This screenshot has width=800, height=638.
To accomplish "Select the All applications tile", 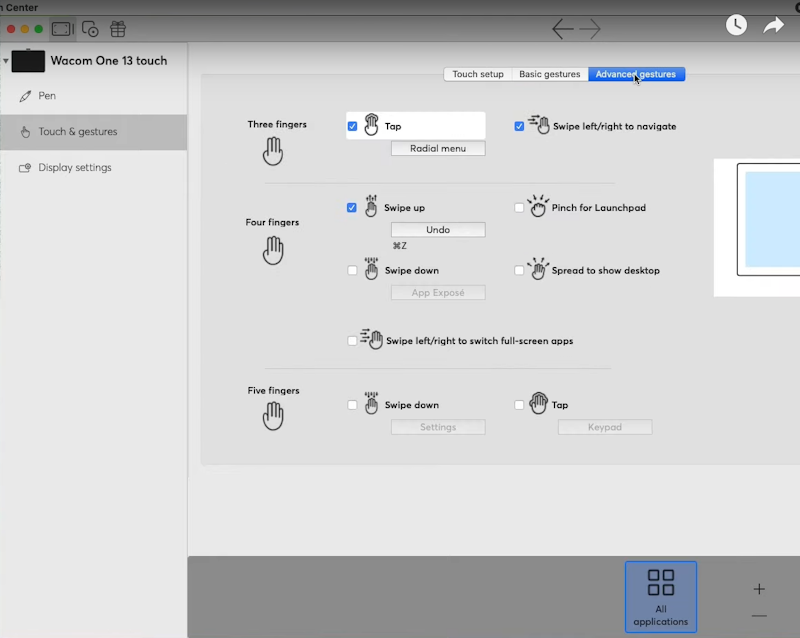I will 661,597.
